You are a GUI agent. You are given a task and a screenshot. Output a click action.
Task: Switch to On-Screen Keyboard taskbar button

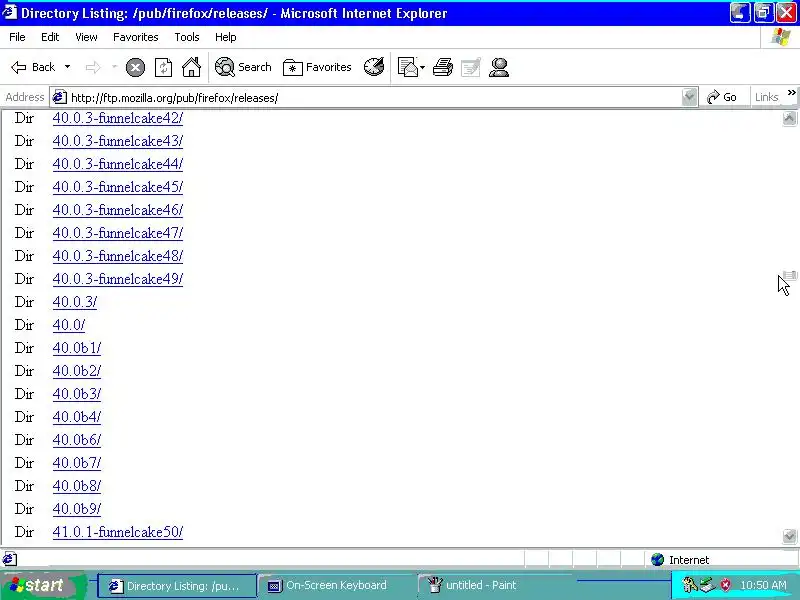coord(336,586)
